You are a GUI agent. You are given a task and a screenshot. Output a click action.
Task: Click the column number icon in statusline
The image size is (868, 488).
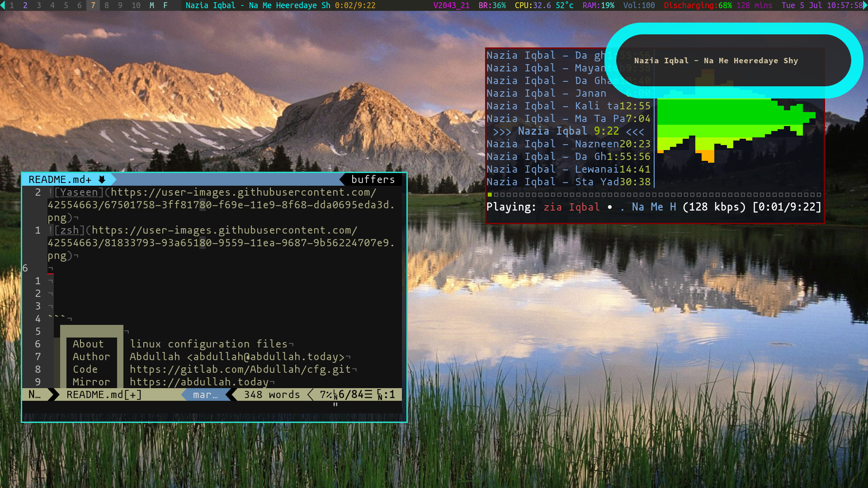tap(380, 395)
